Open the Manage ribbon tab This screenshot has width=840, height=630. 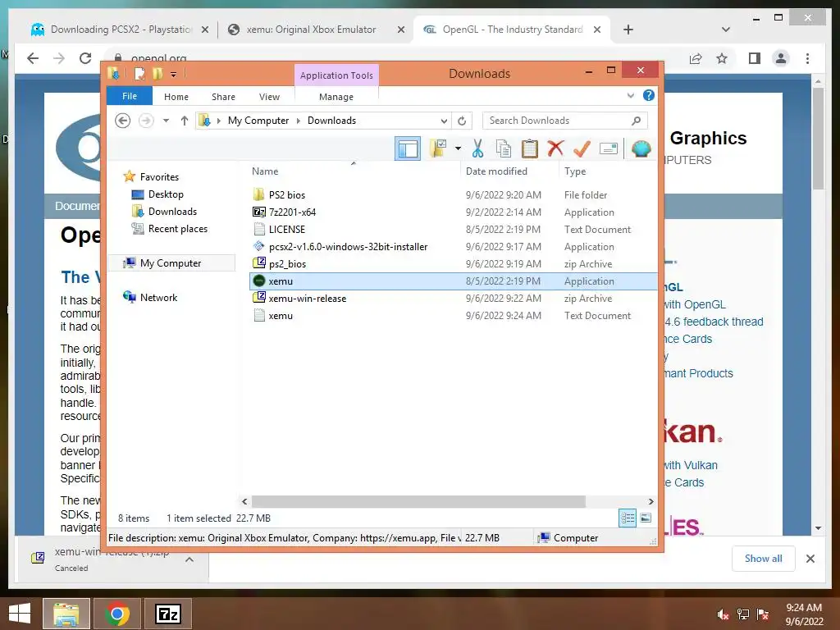(x=336, y=97)
